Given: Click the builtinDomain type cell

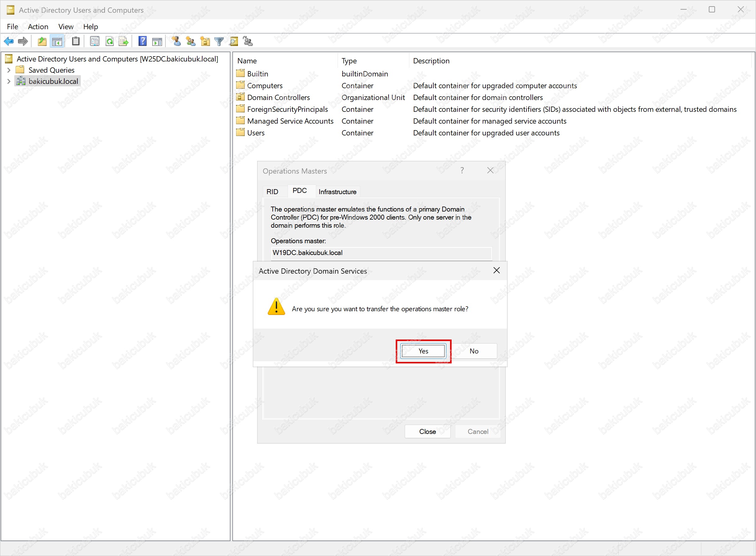Looking at the screenshot, I should [365, 74].
